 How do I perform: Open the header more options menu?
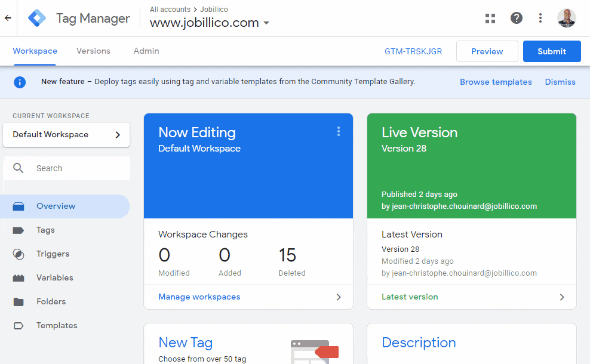(540, 18)
